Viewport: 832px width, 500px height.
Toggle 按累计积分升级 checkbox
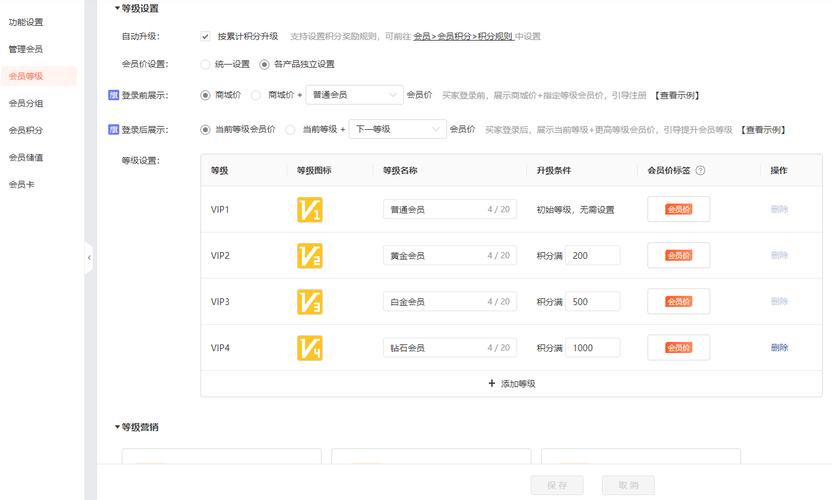click(205, 36)
